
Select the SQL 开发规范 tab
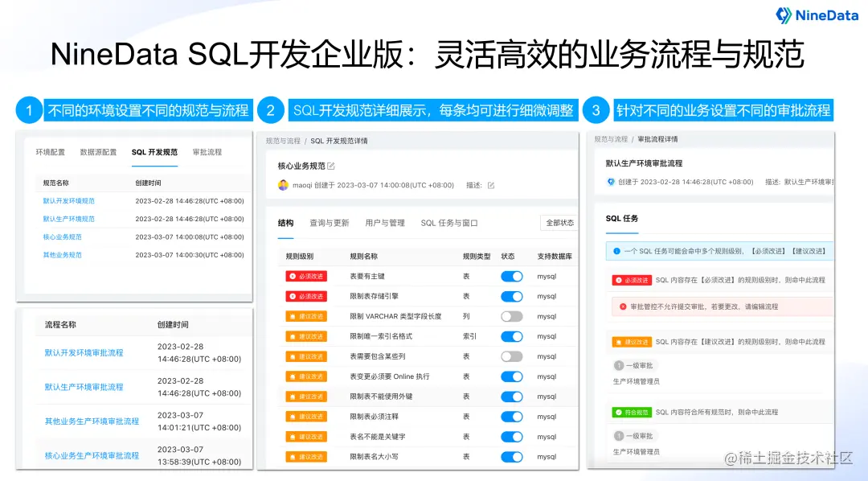pyautogui.click(x=154, y=152)
